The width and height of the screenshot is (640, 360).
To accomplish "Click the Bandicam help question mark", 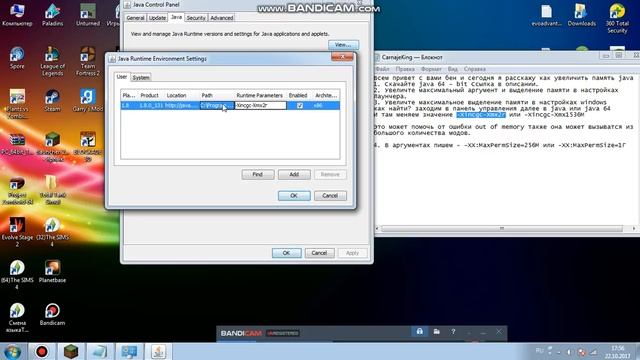I will click(453, 331).
